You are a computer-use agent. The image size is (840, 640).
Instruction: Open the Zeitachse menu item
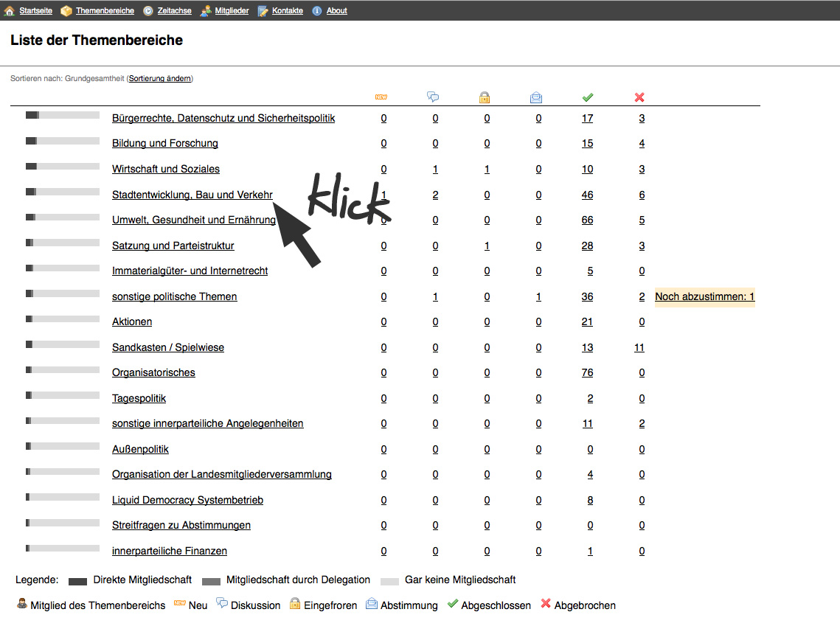(x=175, y=11)
